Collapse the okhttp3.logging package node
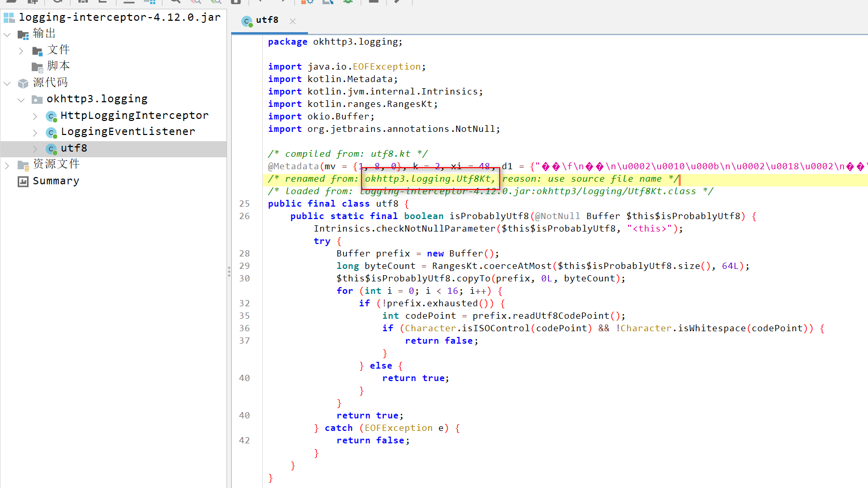Screen dimensions: 868x488 pos(21,100)
